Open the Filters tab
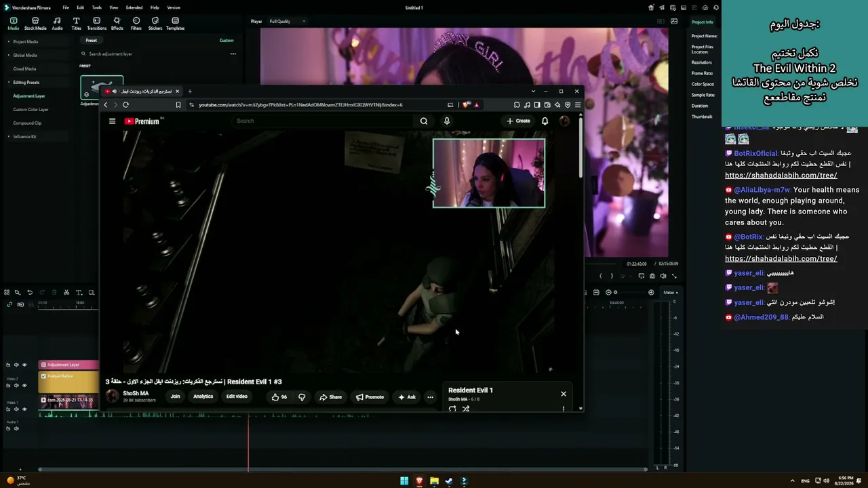Image resolution: width=868 pixels, height=488 pixels. click(x=136, y=24)
